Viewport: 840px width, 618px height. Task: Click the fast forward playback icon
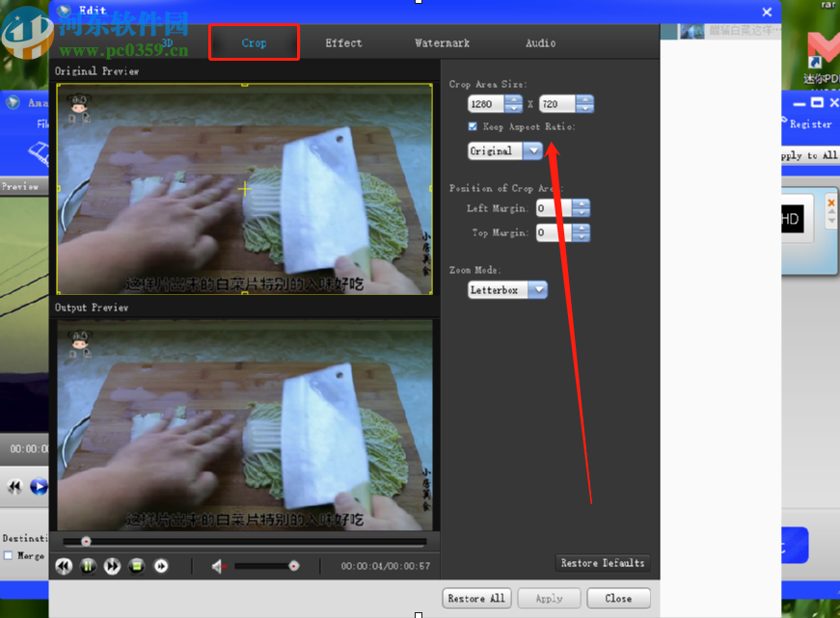[112, 566]
